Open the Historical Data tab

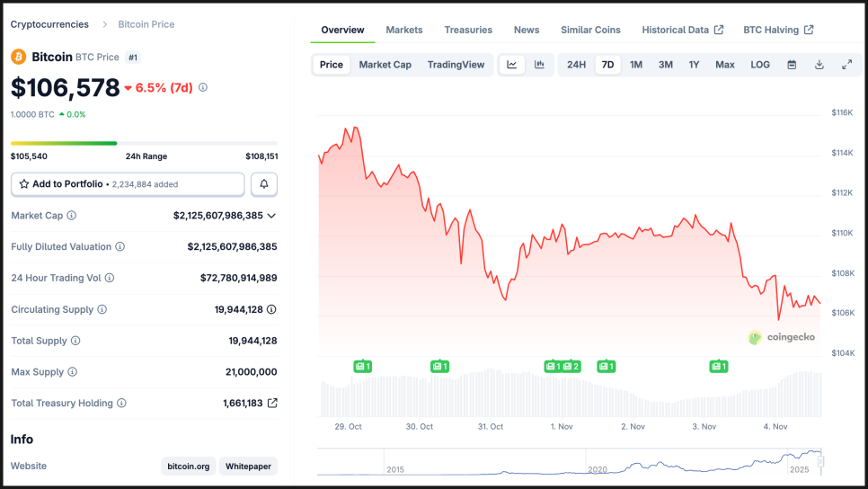(x=682, y=30)
